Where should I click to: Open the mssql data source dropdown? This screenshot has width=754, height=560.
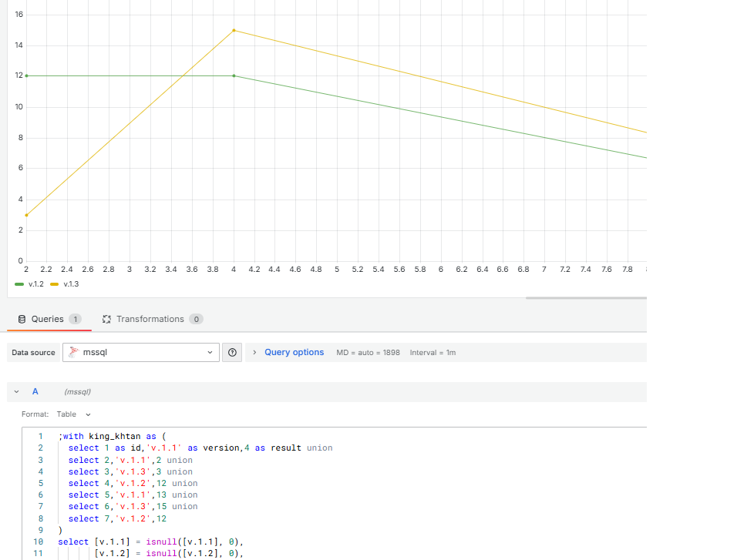pyautogui.click(x=141, y=353)
